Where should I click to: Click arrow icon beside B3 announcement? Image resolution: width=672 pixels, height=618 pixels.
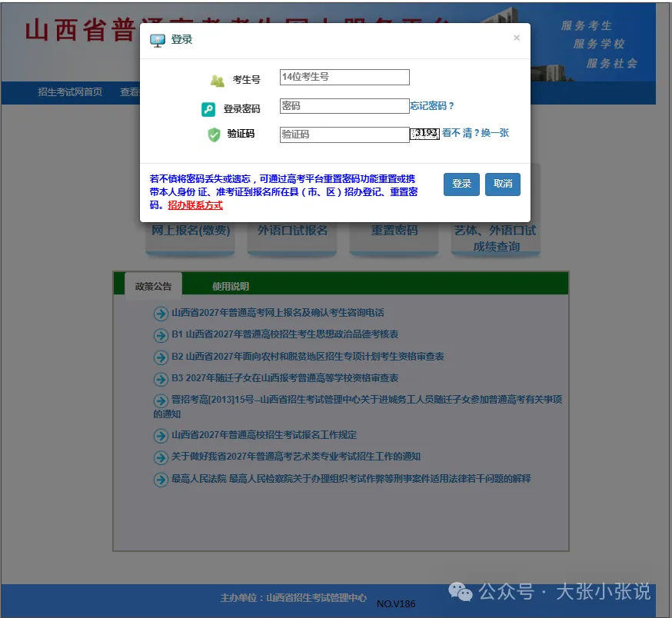[161, 379]
